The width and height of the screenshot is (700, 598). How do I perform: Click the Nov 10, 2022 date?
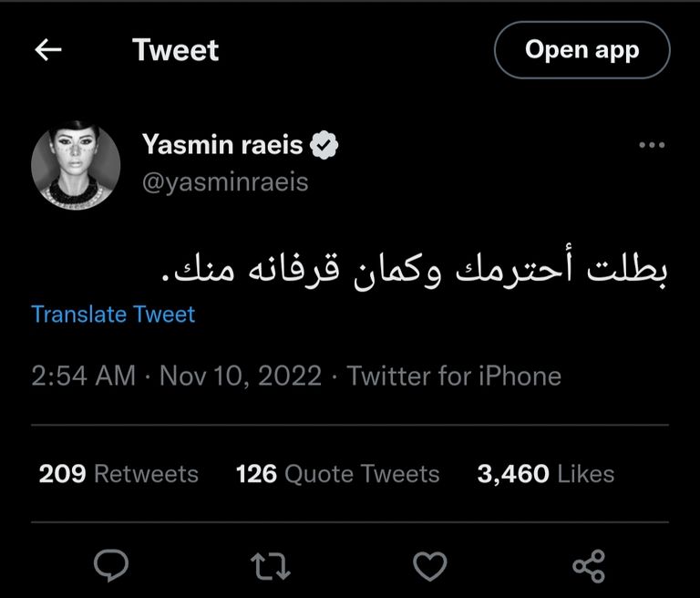[x=241, y=376]
